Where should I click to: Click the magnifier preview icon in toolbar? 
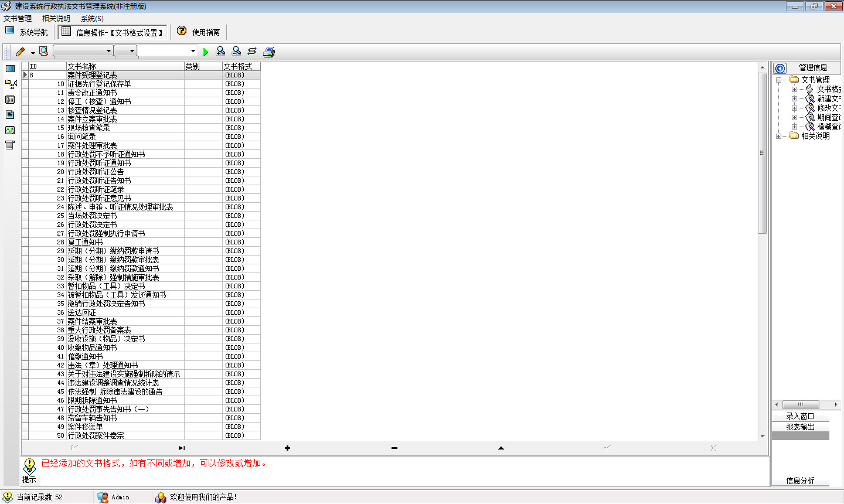coord(44,52)
